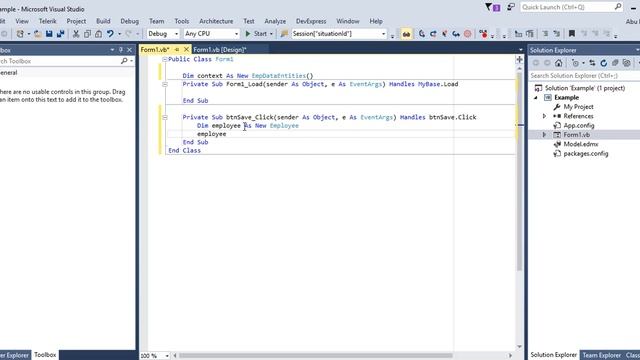The width and height of the screenshot is (640, 360).
Task: Toggle Auto Hide pin on Toolbox panel
Action: 121,50
